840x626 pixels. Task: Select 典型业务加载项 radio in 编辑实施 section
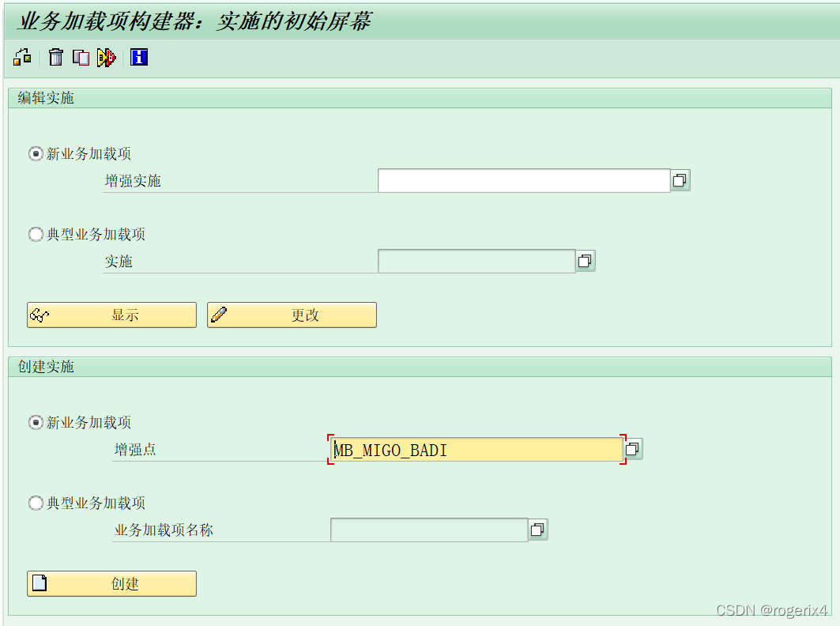[36, 234]
